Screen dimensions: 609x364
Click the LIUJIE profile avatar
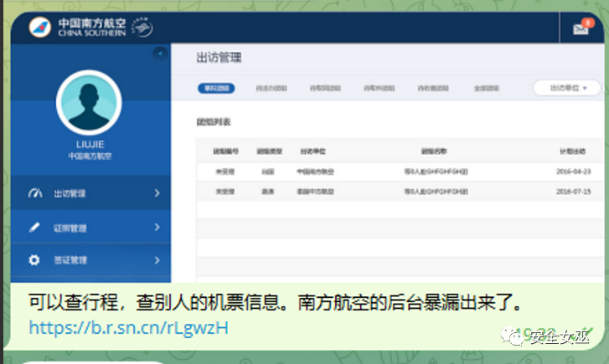click(x=89, y=103)
